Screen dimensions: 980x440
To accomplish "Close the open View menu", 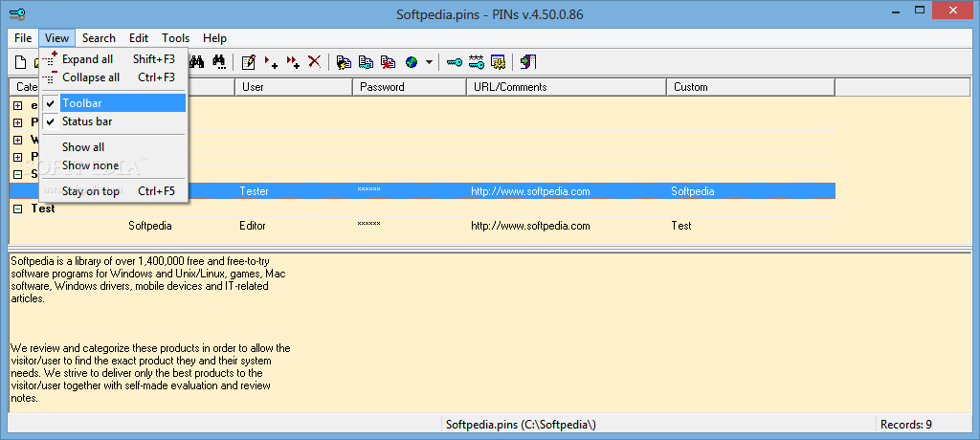I will tap(56, 38).
